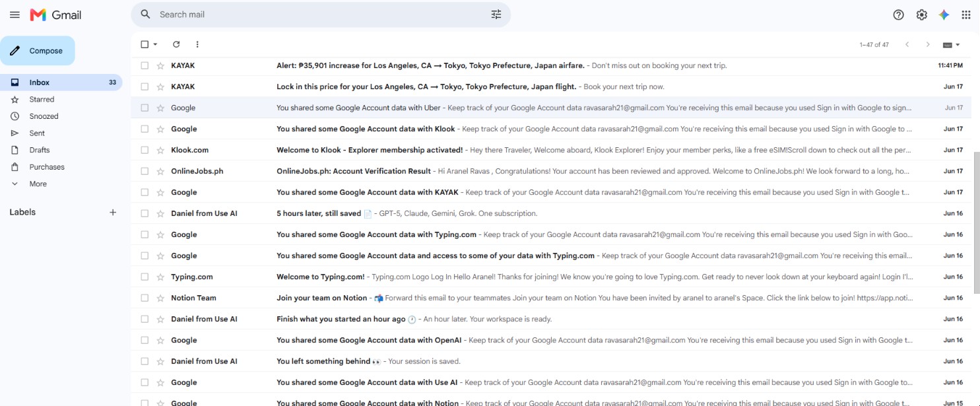Screen dimensions: 980x406
Task: Tick the select-all checkbox in toolbar
Action: 145,44
